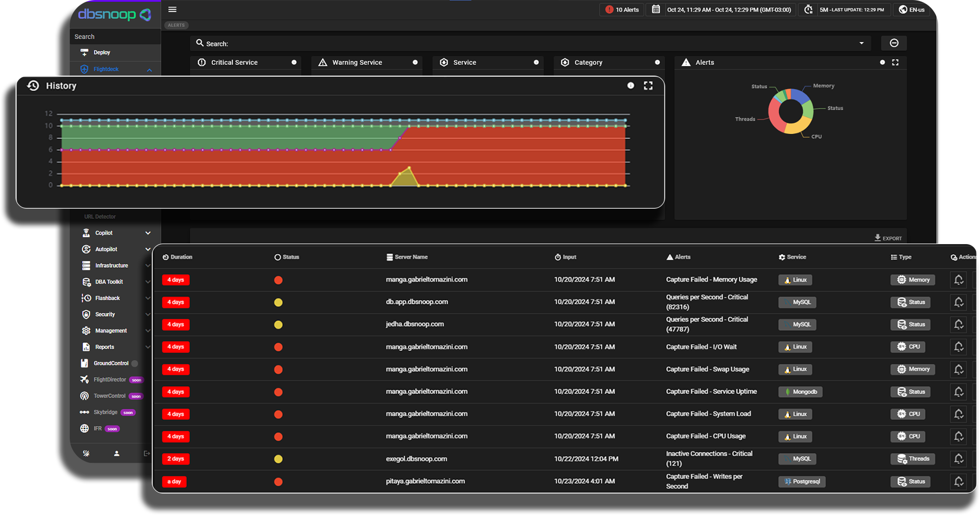The width and height of the screenshot is (980, 515).
Task: Click the bell for Queries per Second (82316) row
Action: click(959, 302)
